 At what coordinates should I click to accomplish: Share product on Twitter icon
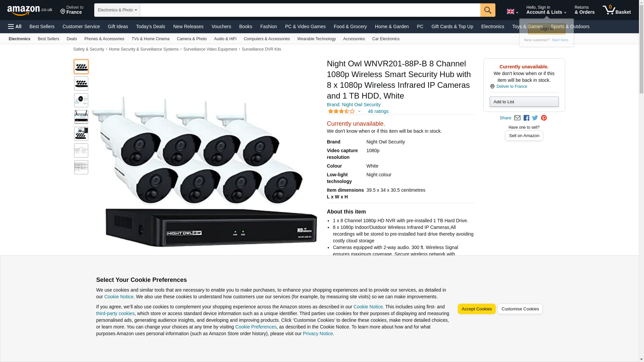(535, 118)
